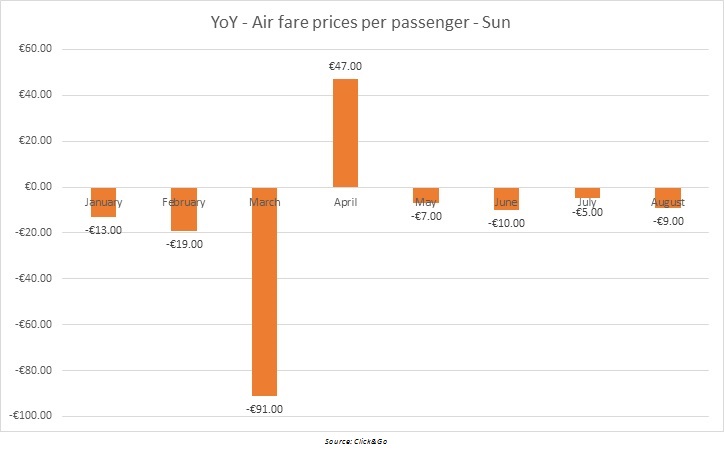724x455 pixels.
Task: Select the April month axis label
Action: coord(345,202)
